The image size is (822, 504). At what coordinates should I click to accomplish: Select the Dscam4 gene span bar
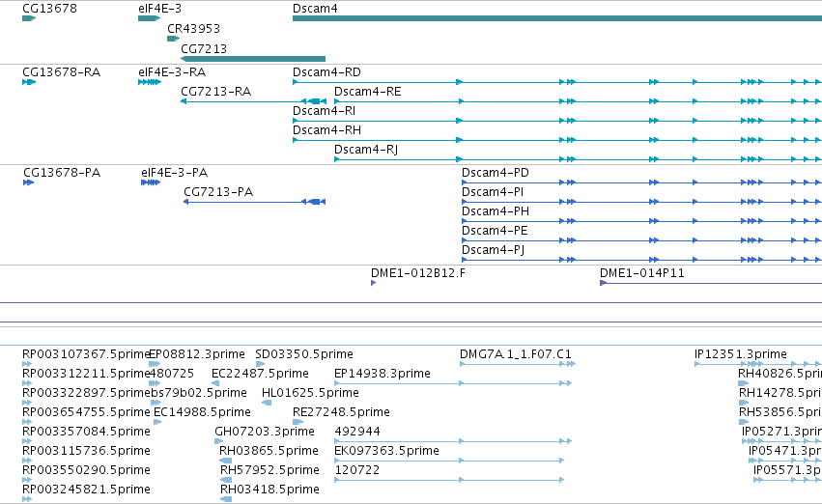coord(557,18)
